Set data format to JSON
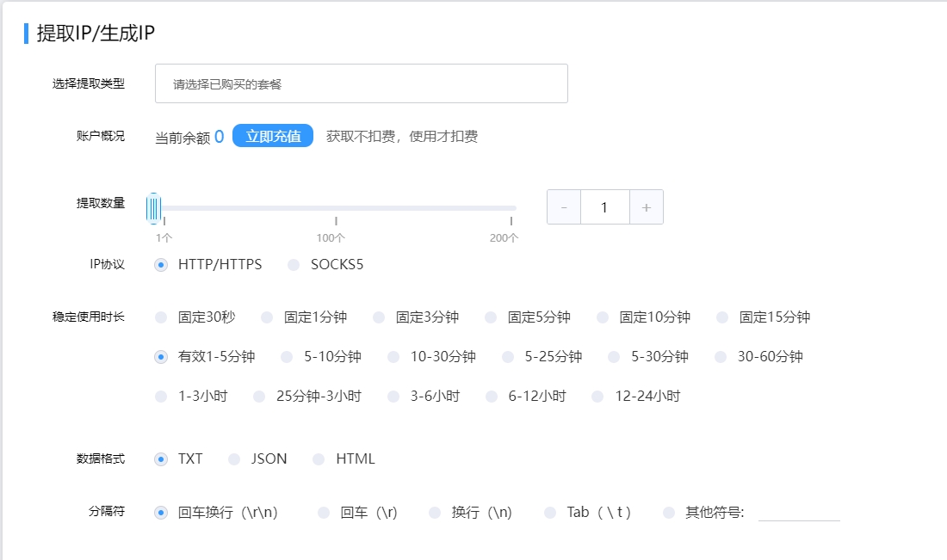The height and width of the screenshot is (560, 947). (234, 459)
